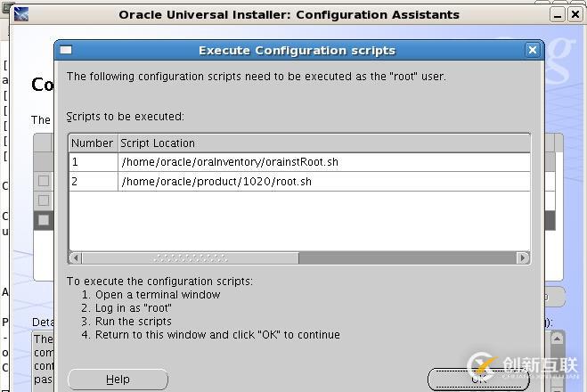Click details pane scroll-up arrow in installer window
587x392 pixels.
coord(557,339)
